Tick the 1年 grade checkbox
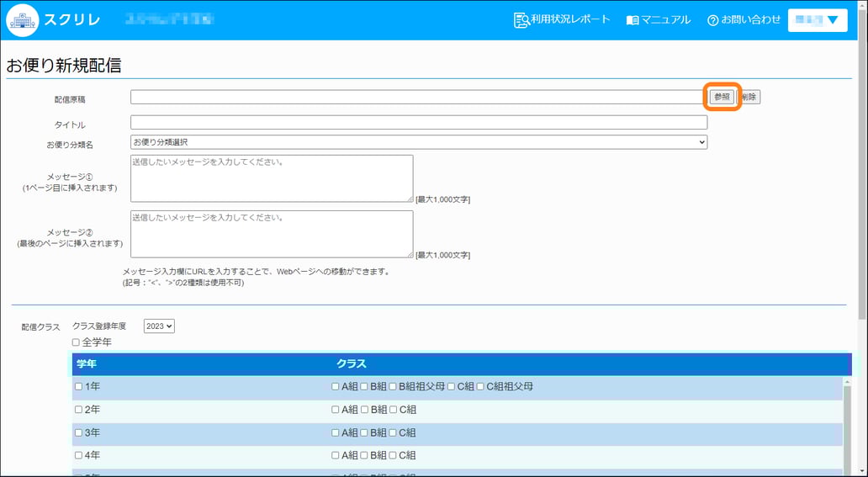The height and width of the screenshot is (477, 868). pyautogui.click(x=79, y=387)
